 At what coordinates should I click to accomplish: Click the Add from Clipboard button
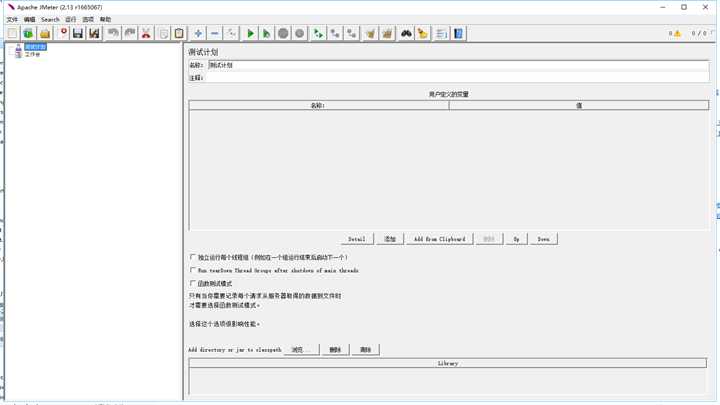pyautogui.click(x=439, y=239)
